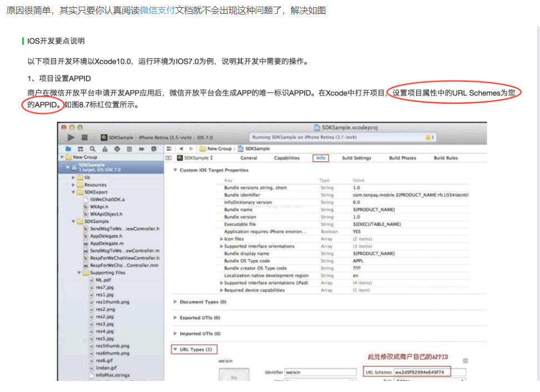Screen dimensions: 540x392
Task: Open the Test navigator diamond icon
Action: (117, 149)
